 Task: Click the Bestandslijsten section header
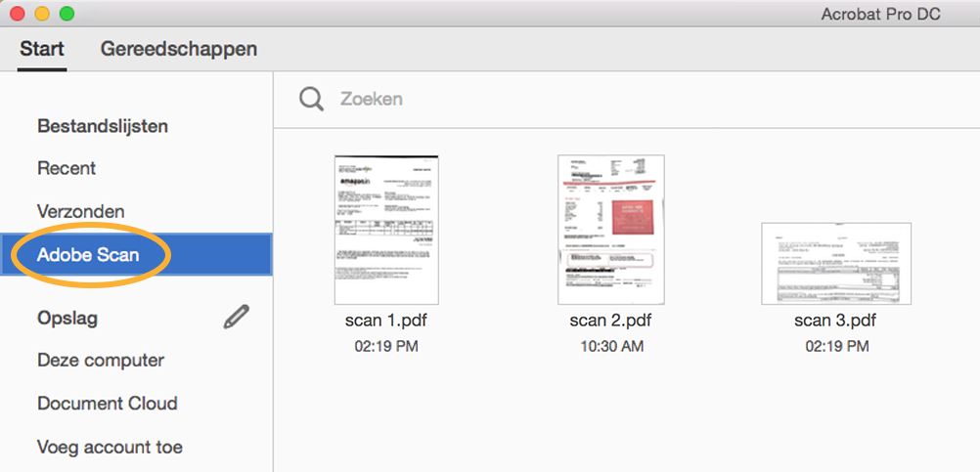pyautogui.click(x=103, y=126)
